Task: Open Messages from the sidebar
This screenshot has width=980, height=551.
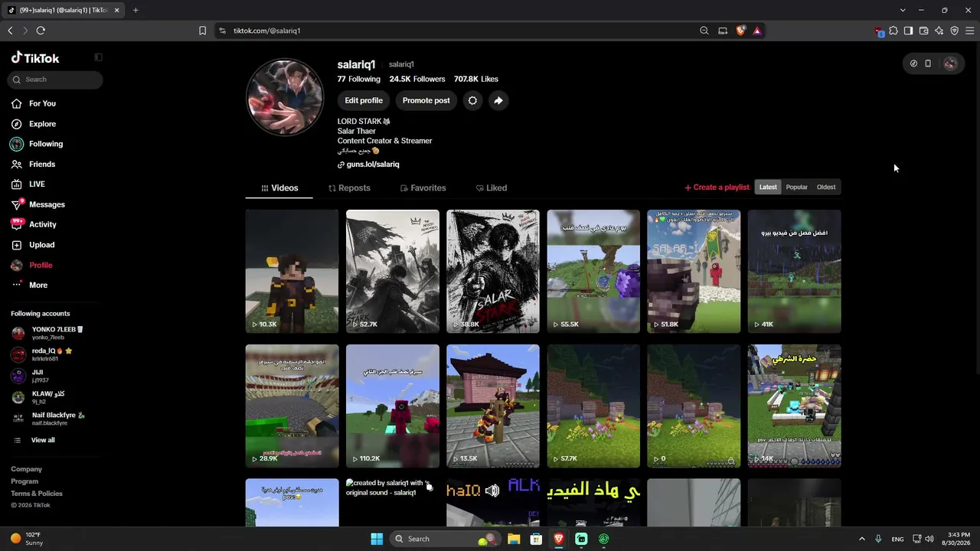Action: (x=38, y=204)
